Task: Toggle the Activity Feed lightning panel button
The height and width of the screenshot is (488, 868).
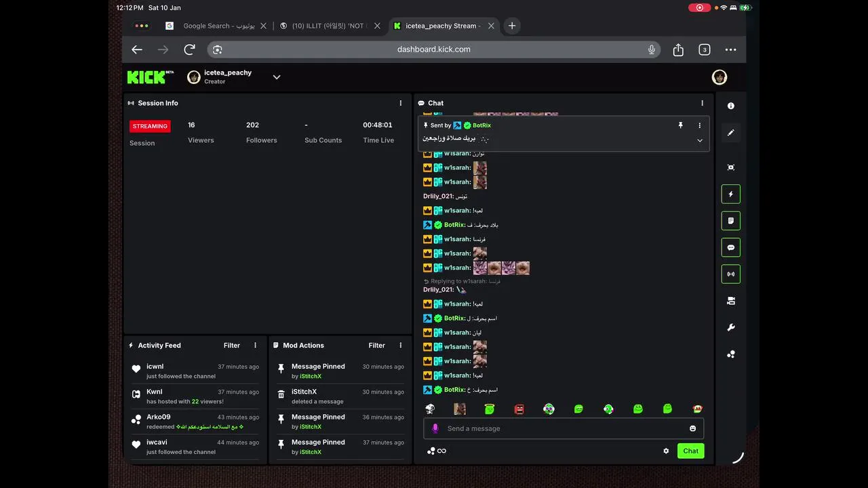Action: [x=730, y=194]
